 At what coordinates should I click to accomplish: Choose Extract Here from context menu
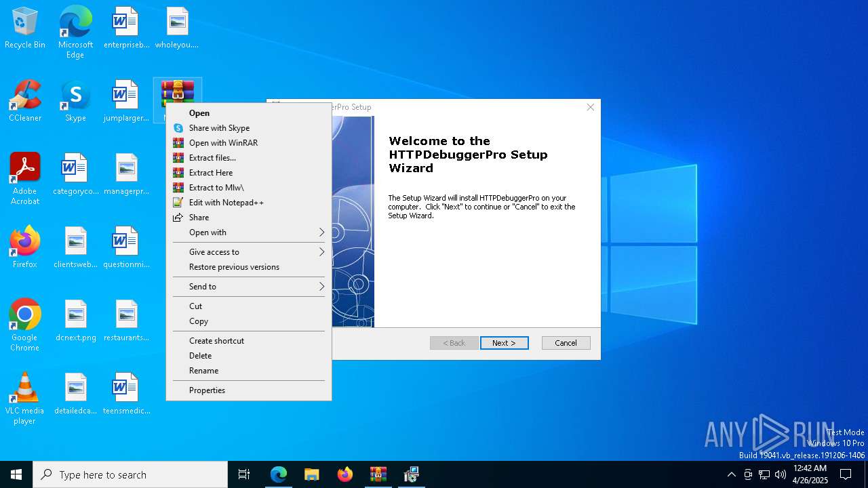tap(249, 173)
